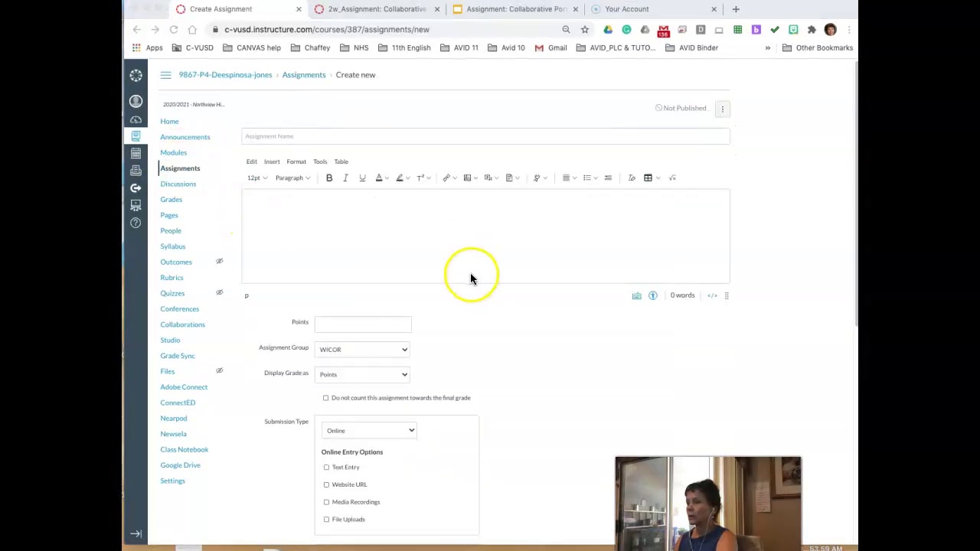Enable the Website URL option
Image resolution: width=980 pixels, height=551 pixels.
[x=326, y=484]
